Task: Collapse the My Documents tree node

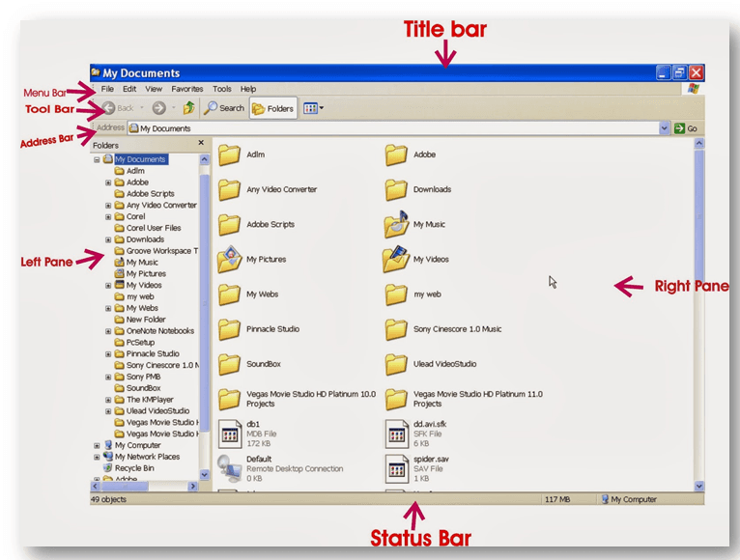Action: [97, 159]
